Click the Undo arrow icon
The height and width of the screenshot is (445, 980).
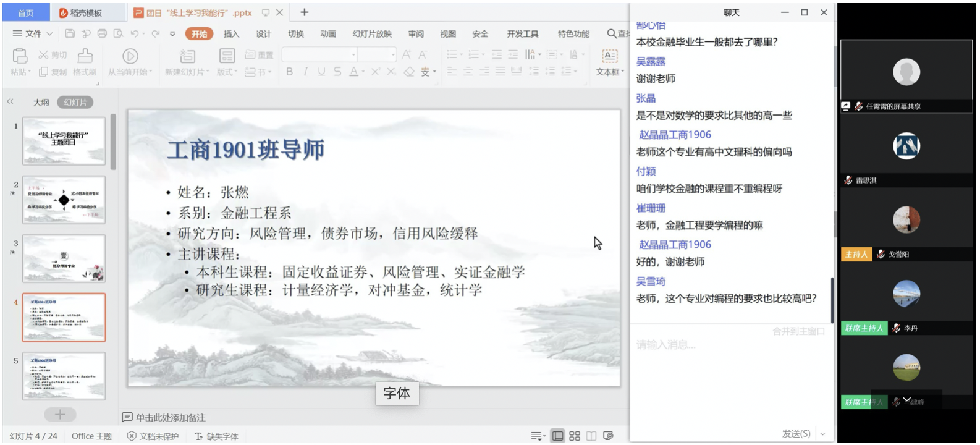coord(135,33)
